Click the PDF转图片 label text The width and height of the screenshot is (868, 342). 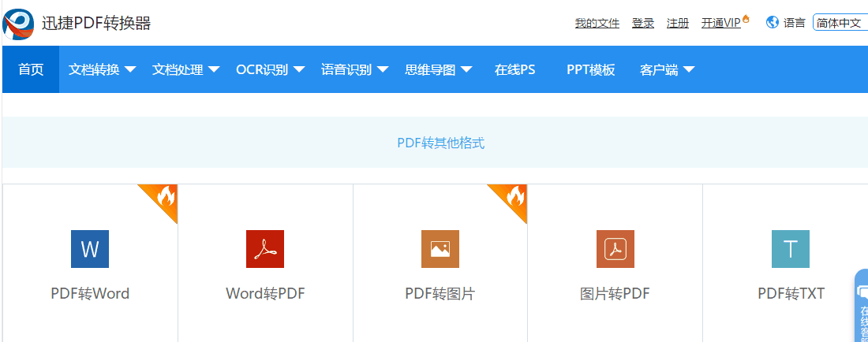[440, 293]
